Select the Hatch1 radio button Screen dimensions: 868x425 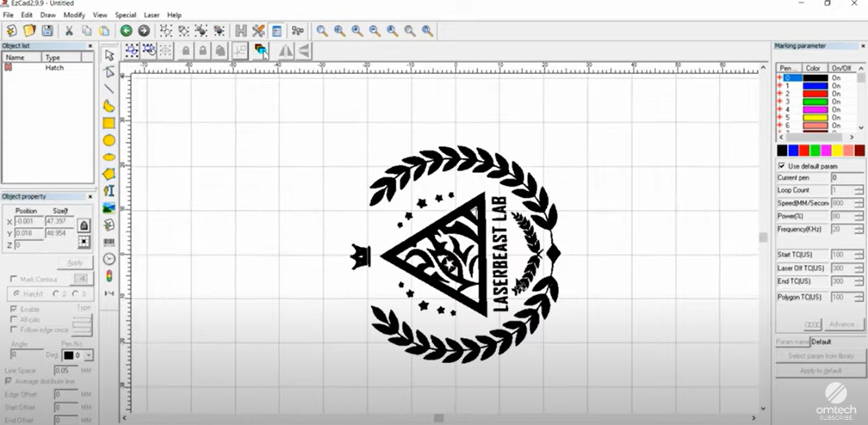(18, 293)
